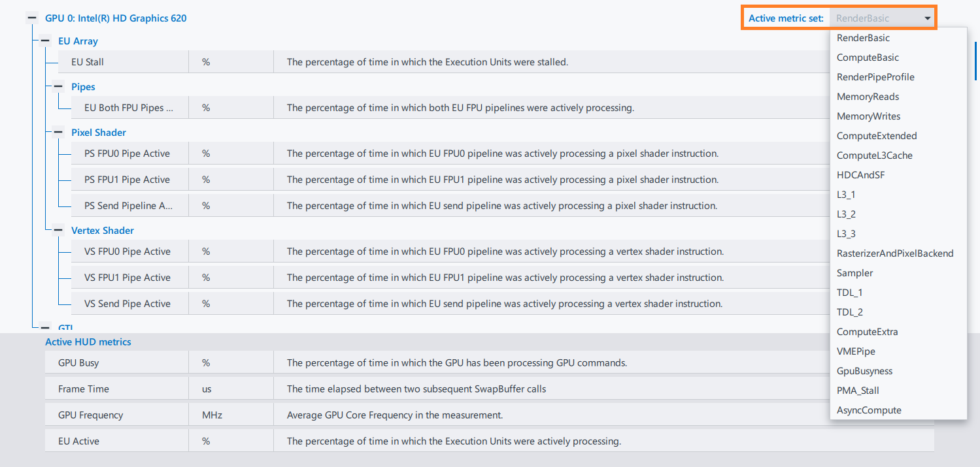Image resolution: width=980 pixels, height=467 pixels.
Task: Open the Active metric set dropdown arrow
Action: click(x=928, y=18)
